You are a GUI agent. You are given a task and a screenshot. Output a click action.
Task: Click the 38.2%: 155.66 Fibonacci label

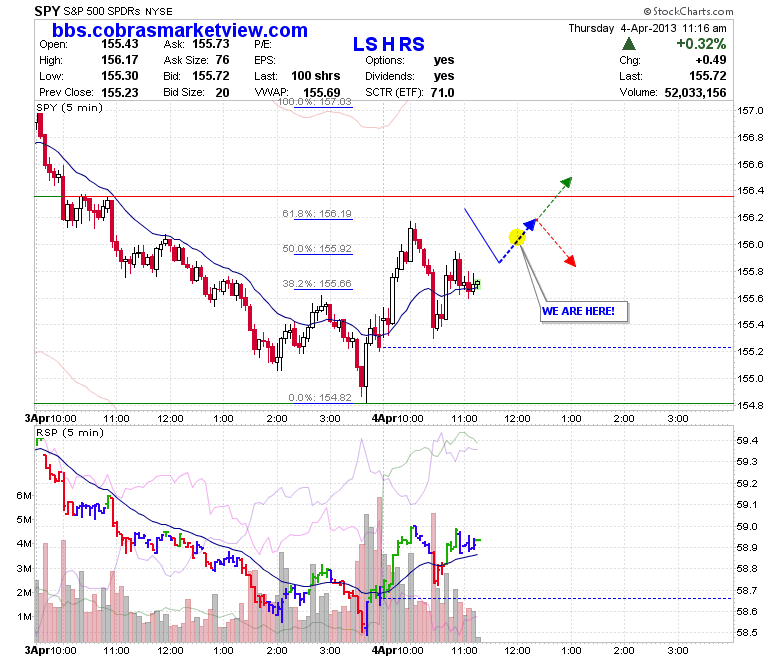pos(317,283)
